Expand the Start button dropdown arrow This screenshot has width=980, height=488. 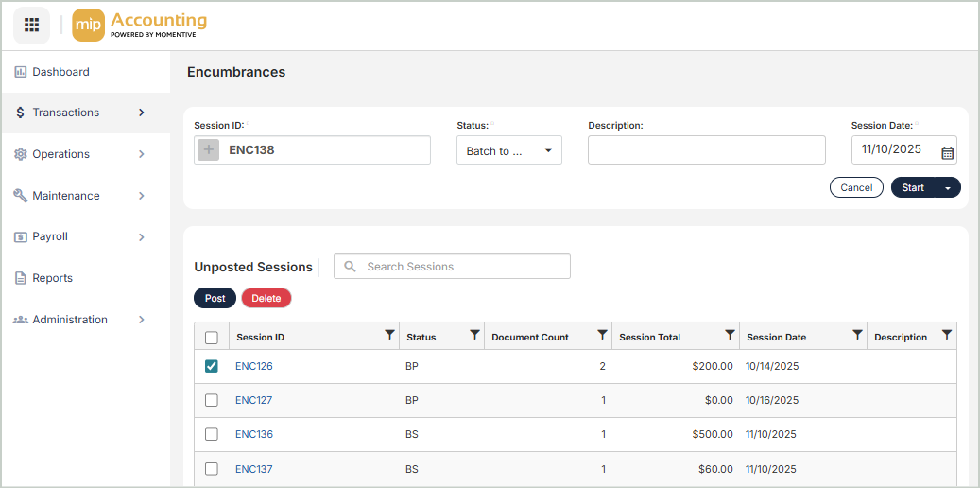[x=948, y=187]
